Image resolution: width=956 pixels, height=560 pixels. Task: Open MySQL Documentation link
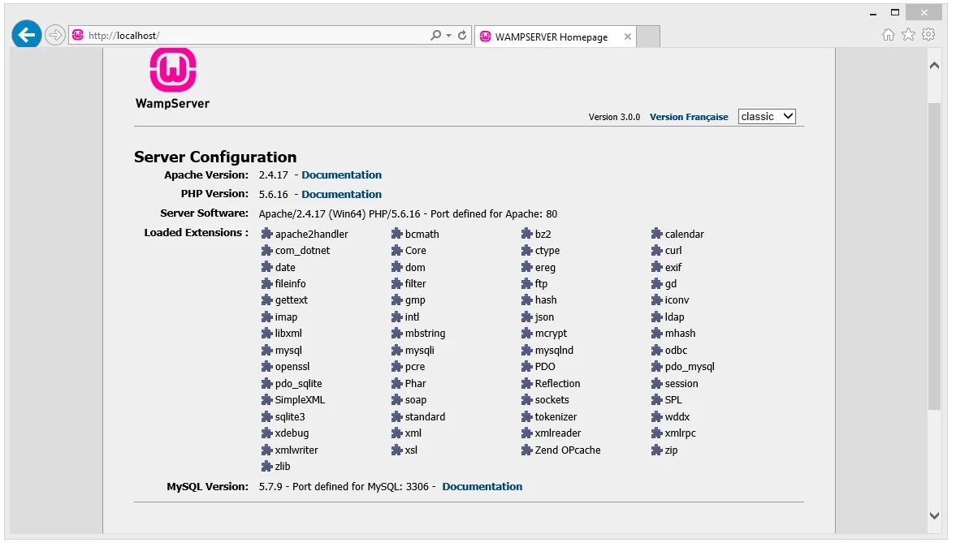click(x=482, y=486)
